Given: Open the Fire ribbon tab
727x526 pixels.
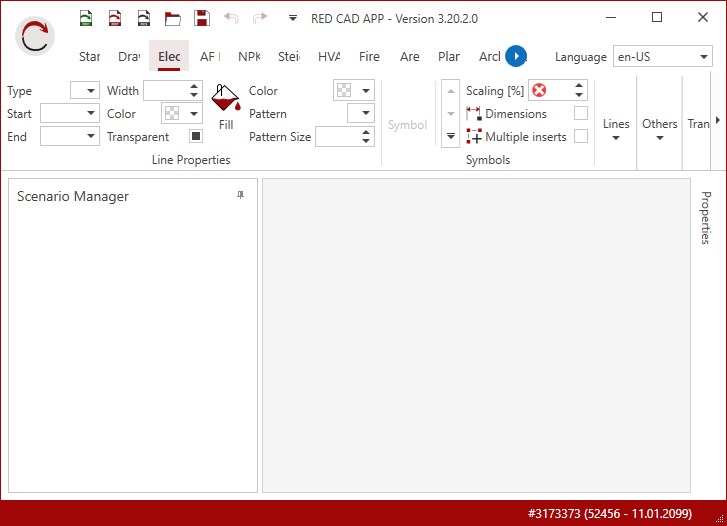Looking at the screenshot, I should click(369, 57).
